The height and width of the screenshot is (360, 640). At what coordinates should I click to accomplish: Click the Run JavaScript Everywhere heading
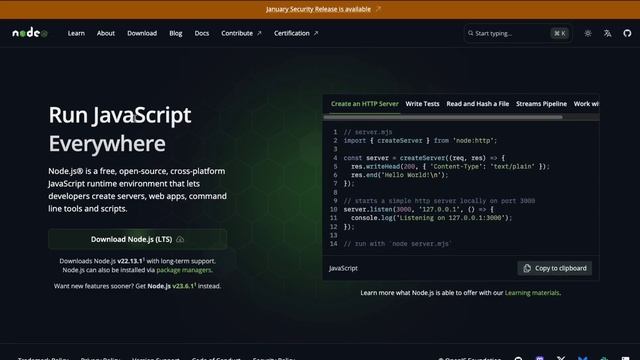[x=120, y=129]
